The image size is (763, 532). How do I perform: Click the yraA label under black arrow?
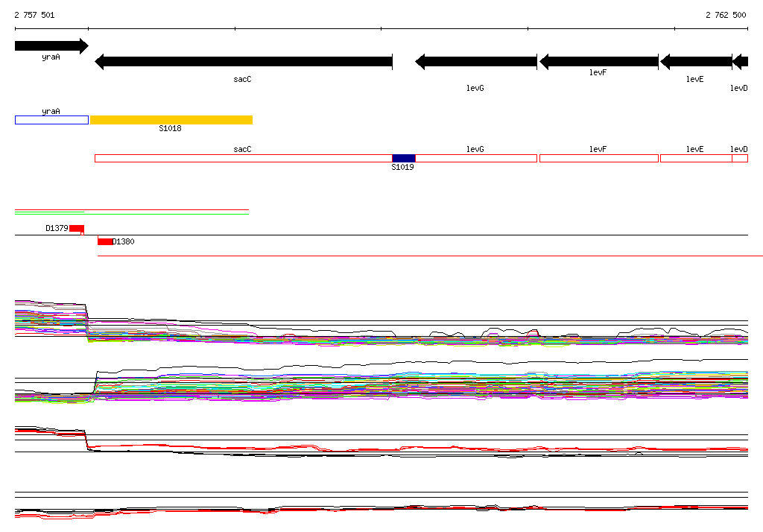pyautogui.click(x=51, y=57)
